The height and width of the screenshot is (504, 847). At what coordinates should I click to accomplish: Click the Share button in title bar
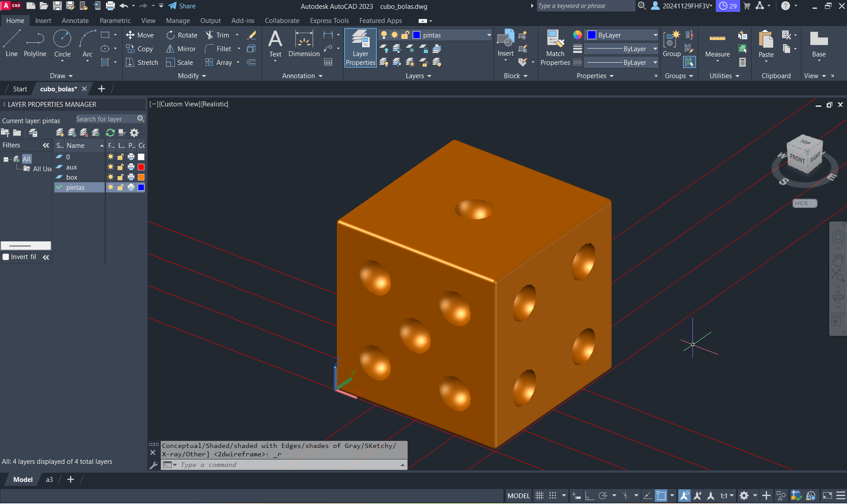pos(182,6)
